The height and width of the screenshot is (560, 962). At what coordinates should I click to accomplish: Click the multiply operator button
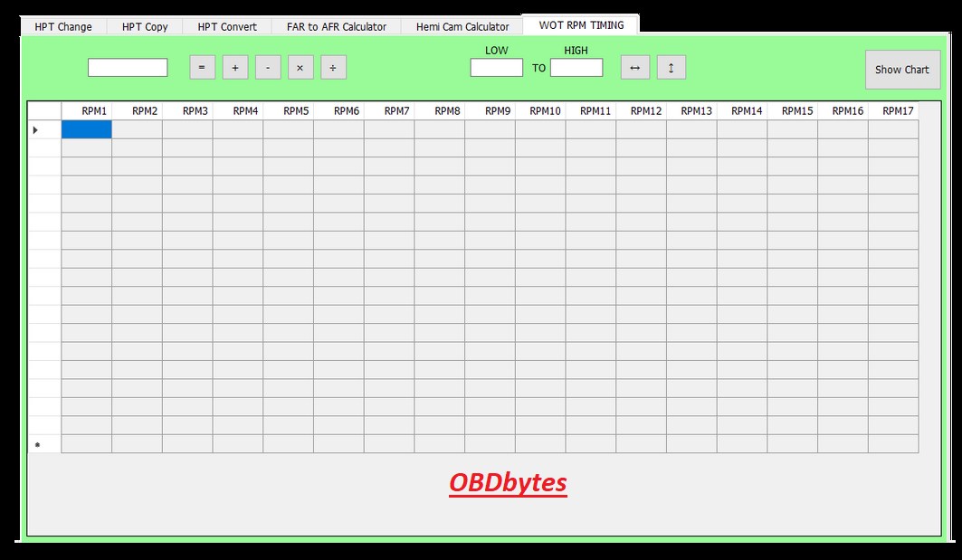click(x=300, y=68)
